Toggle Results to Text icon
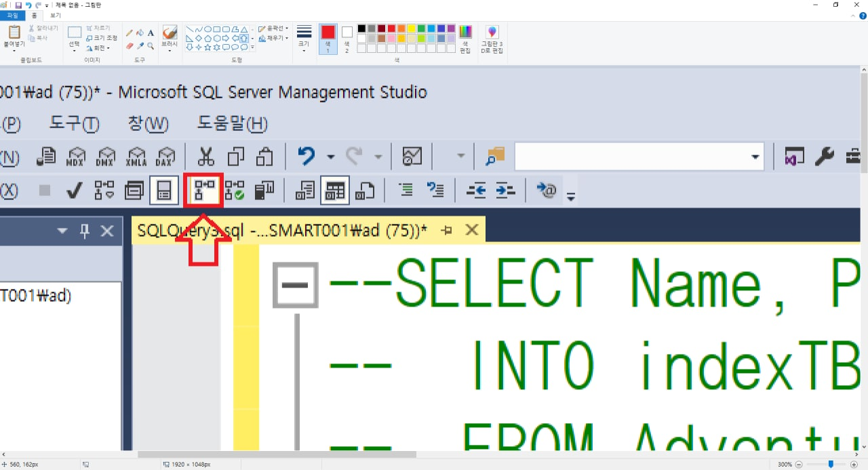The width and height of the screenshot is (868, 470). (x=305, y=191)
